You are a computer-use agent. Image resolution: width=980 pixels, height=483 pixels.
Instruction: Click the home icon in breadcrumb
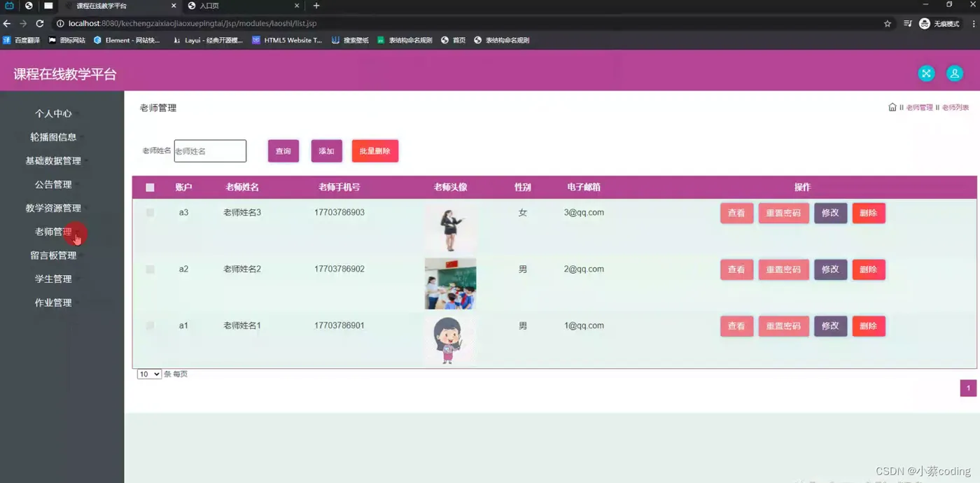(x=892, y=107)
